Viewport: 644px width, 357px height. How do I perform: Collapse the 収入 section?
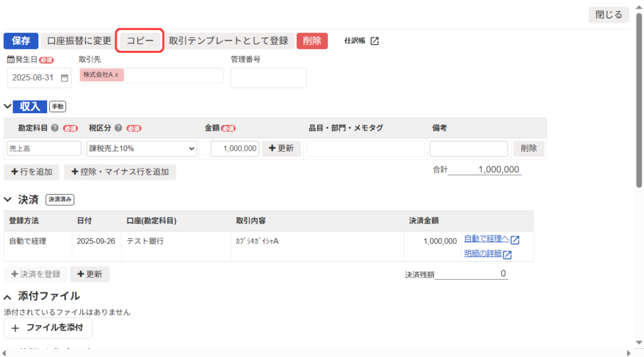(x=8, y=106)
